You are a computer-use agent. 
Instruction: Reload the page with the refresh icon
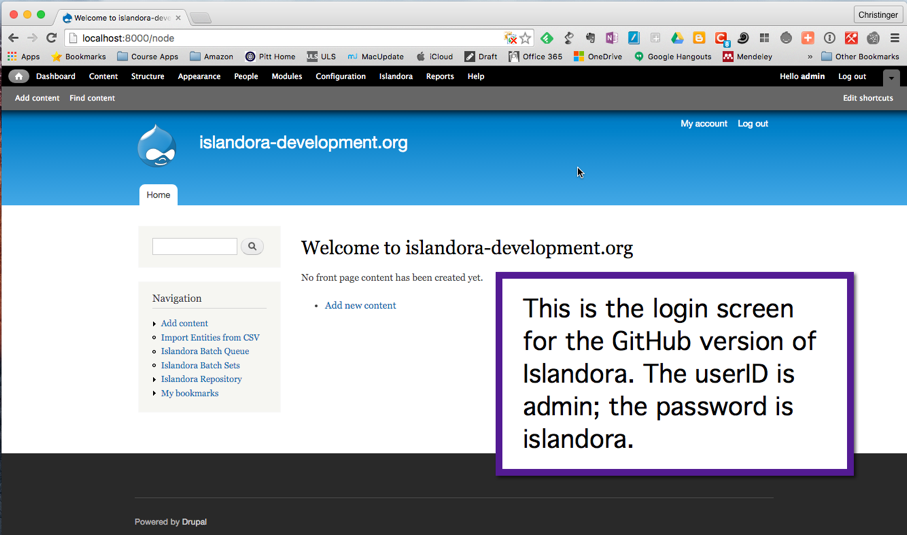tap(51, 38)
